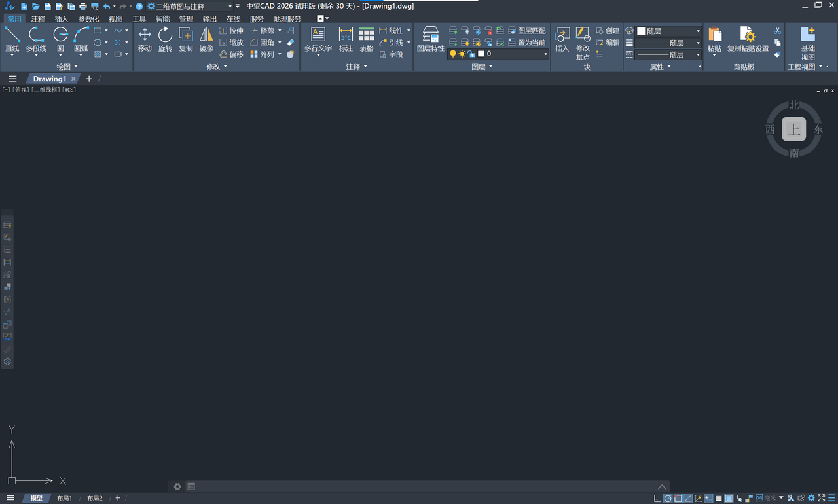
Task: Choose the 镜像 (Mirror) tool
Action: click(206, 39)
